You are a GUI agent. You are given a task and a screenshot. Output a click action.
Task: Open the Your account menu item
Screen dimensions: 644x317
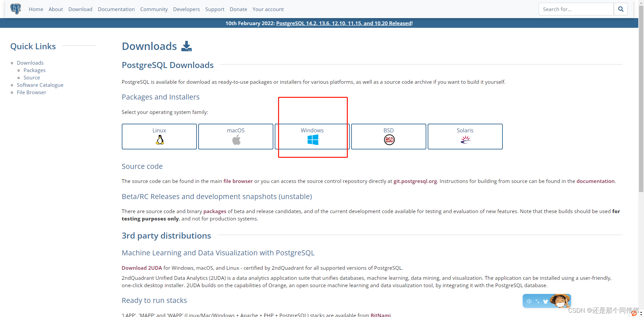click(268, 9)
